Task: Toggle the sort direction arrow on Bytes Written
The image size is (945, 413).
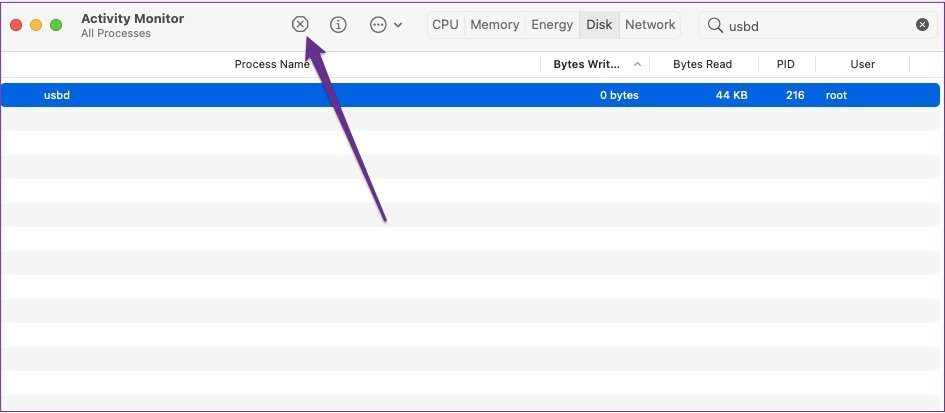Action: [x=637, y=65]
